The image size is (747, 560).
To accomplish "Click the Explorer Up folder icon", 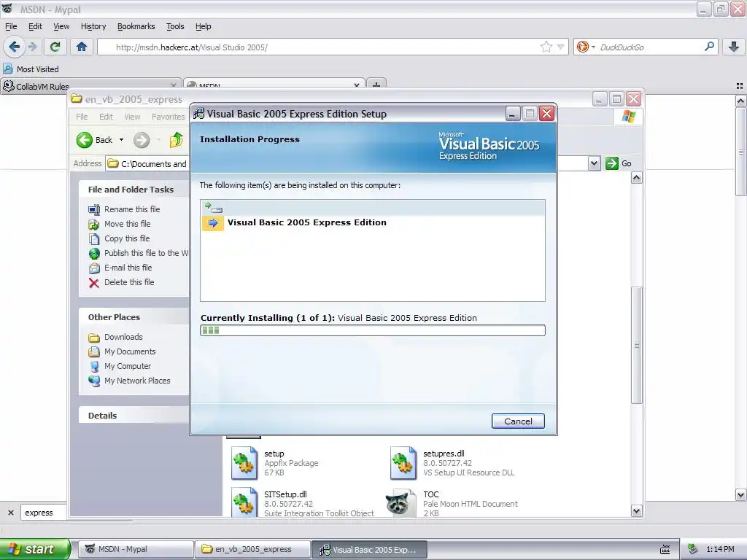I will click(x=177, y=140).
